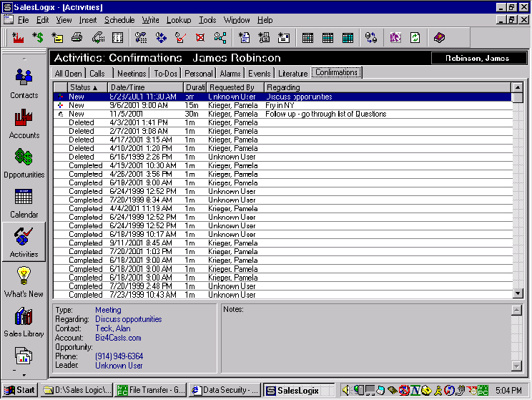532x400 pixels.
Task: Open What's New lightbulb in navigation bar
Action: tap(24, 283)
